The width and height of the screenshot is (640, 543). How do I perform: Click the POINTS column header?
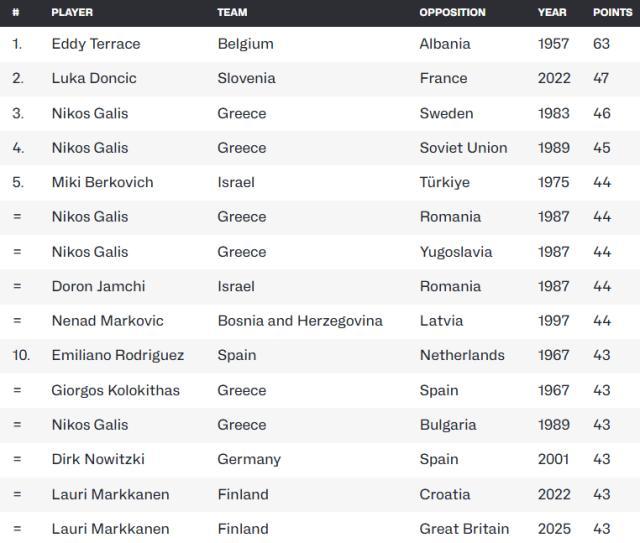click(612, 13)
